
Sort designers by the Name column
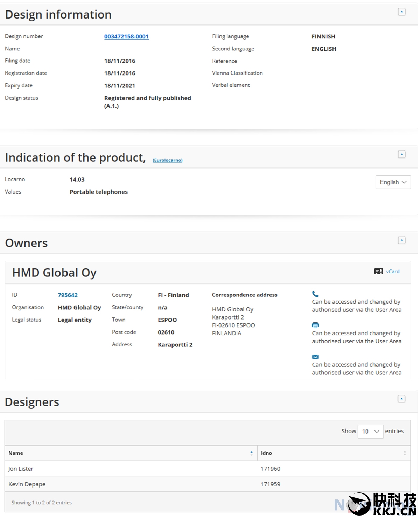pyautogui.click(x=251, y=453)
